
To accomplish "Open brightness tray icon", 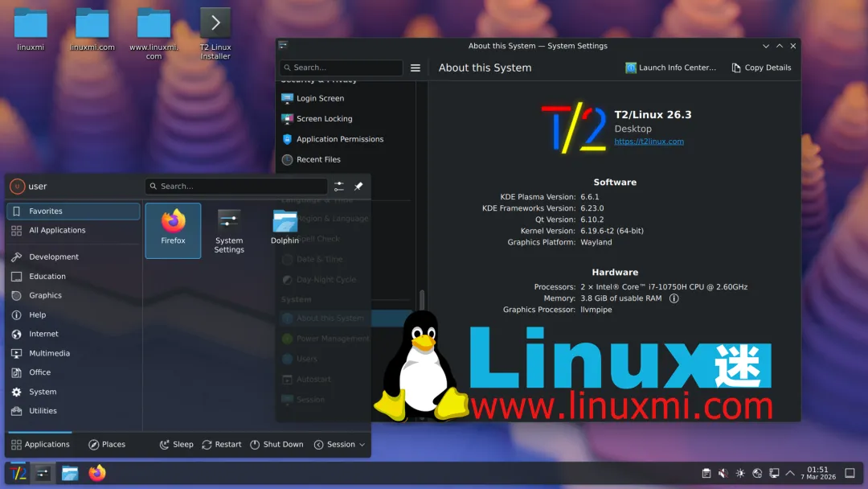I will point(740,473).
